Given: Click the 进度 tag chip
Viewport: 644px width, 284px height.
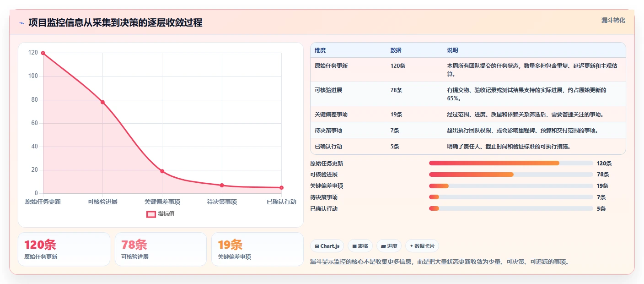Looking at the screenshot, I should tap(389, 246).
